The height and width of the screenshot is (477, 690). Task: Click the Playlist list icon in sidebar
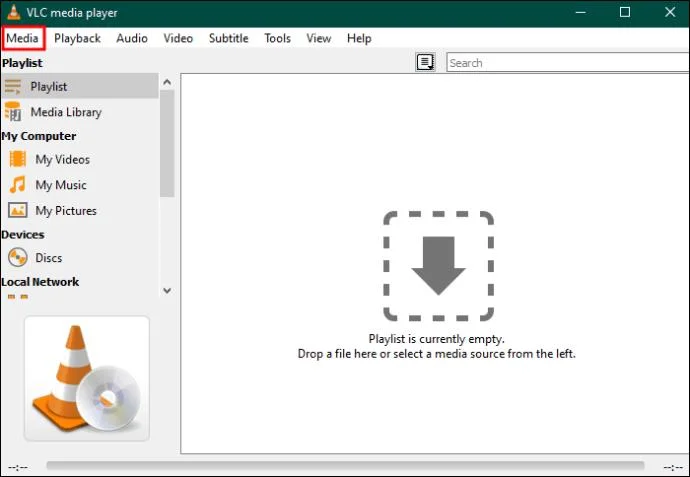[13, 87]
